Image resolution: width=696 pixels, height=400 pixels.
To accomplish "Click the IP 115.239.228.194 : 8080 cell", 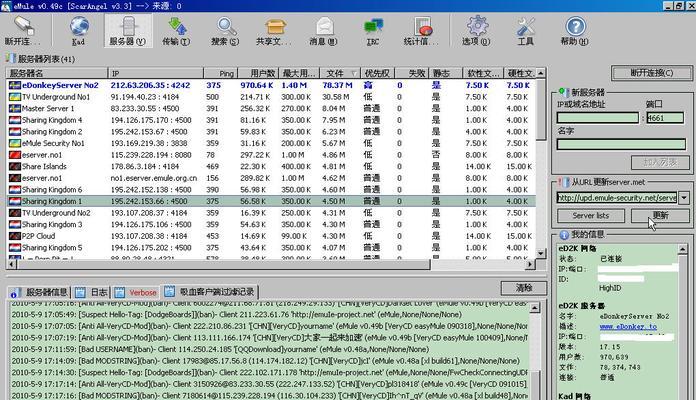I will point(151,155).
